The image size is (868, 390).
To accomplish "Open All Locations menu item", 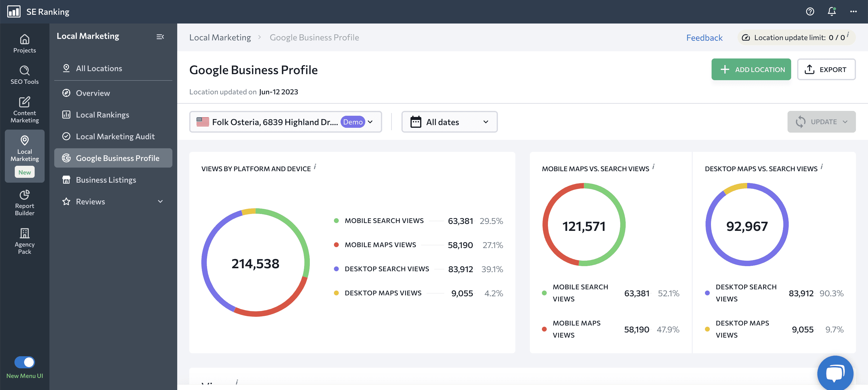I will coord(113,68).
